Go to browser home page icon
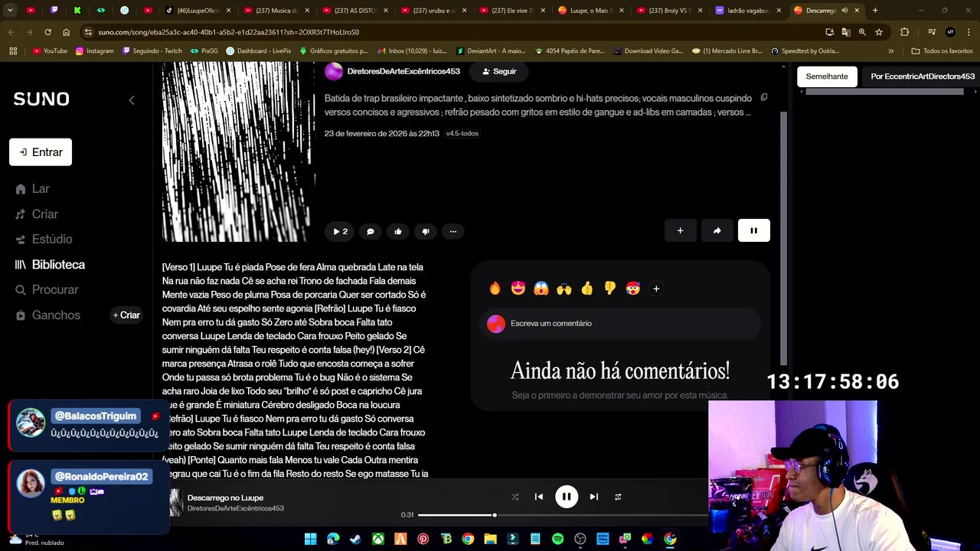 (66, 32)
